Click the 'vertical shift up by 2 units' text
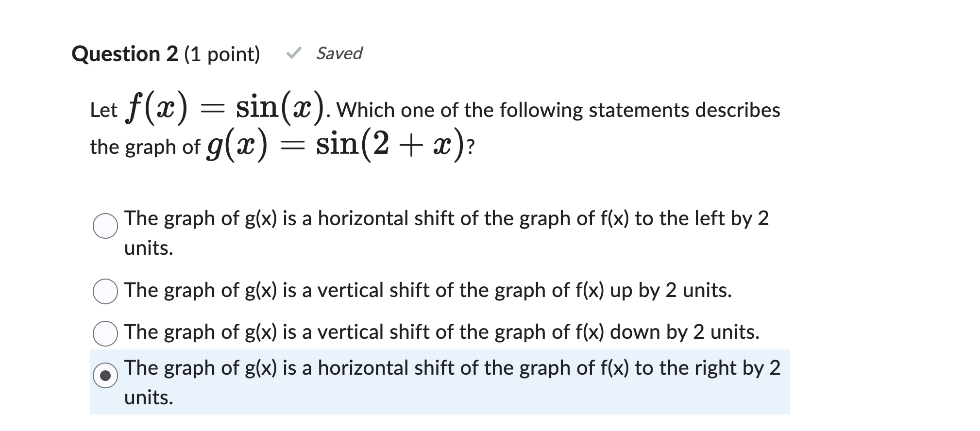The width and height of the screenshot is (980, 431). [427, 290]
